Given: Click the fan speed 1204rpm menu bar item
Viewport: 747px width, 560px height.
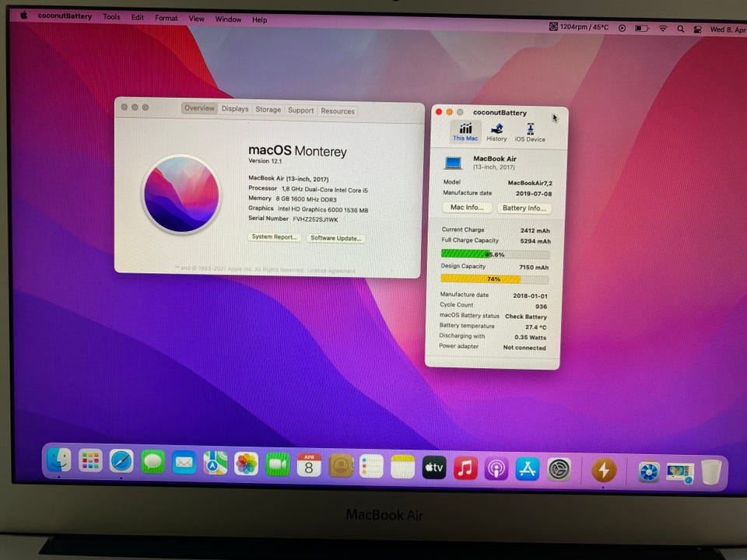Looking at the screenshot, I should coord(579,27).
